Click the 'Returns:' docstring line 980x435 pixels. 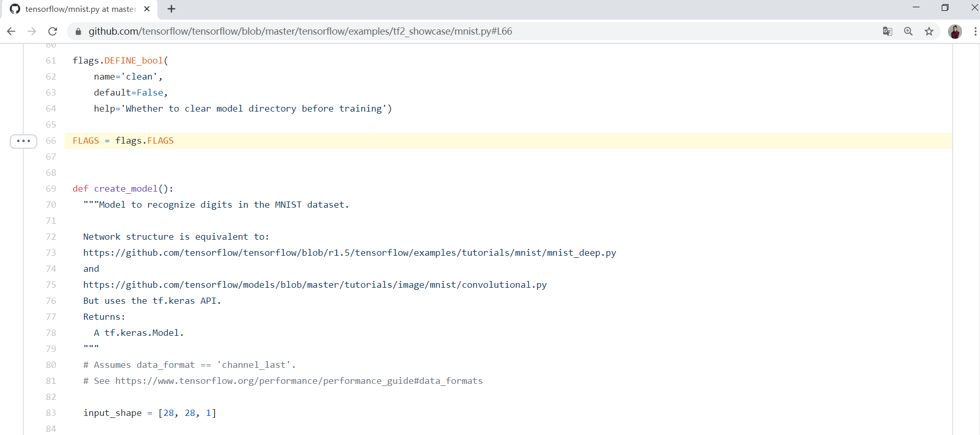[104, 317]
